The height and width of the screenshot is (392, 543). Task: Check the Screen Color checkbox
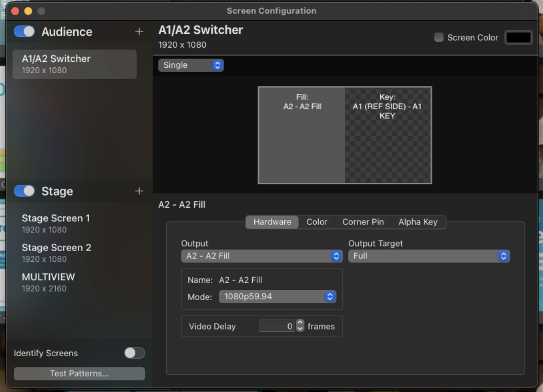pyautogui.click(x=439, y=37)
